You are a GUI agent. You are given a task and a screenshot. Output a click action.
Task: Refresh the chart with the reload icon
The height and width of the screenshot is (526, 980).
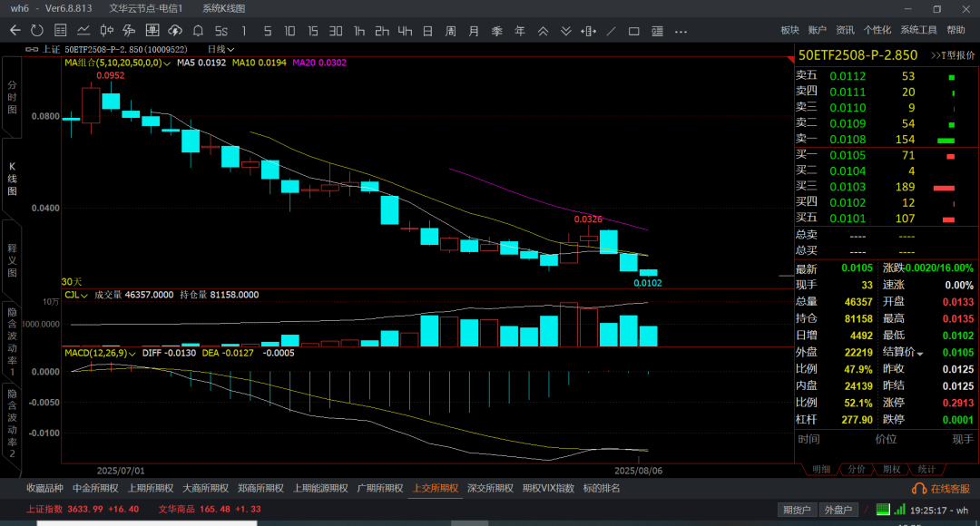[37, 31]
